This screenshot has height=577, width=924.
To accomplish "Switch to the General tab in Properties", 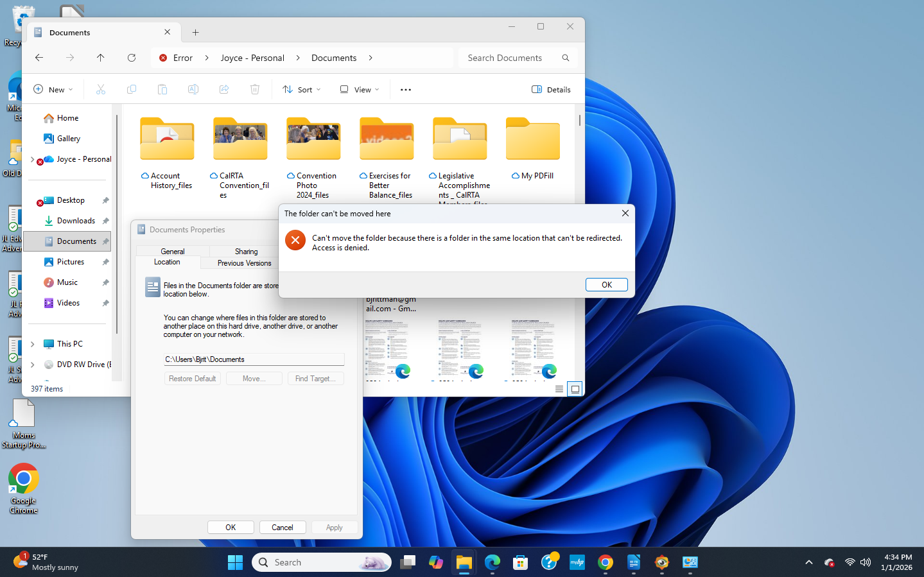I will (x=172, y=252).
